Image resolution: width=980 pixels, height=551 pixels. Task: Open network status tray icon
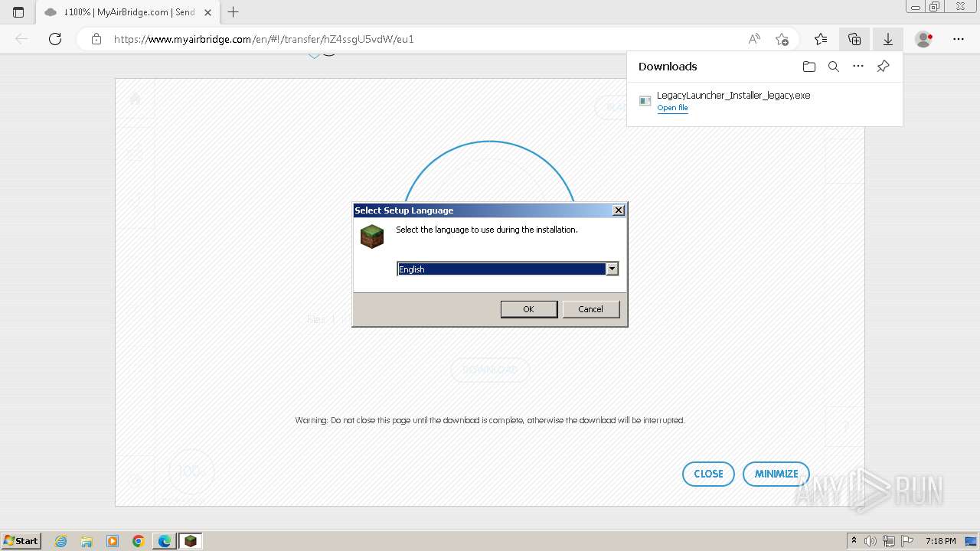tap(889, 541)
